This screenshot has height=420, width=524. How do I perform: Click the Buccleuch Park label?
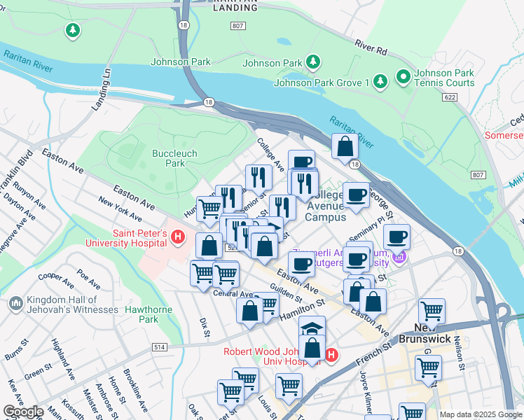174,158
